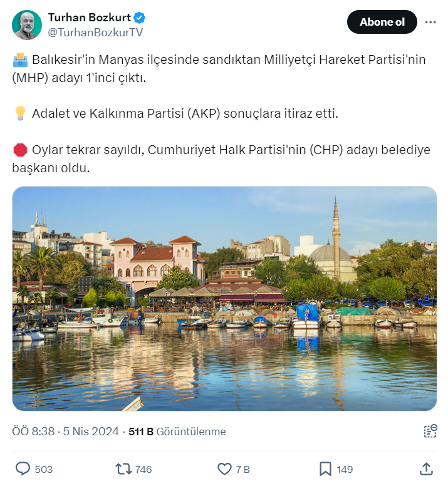Click the share upload icon
This screenshot has width=448, height=486.
coord(426,468)
